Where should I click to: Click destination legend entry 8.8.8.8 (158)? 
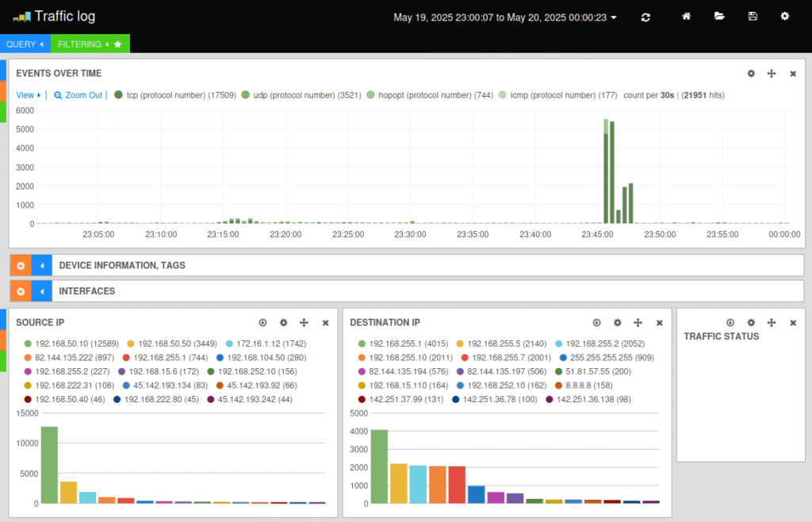[x=583, y=386]
